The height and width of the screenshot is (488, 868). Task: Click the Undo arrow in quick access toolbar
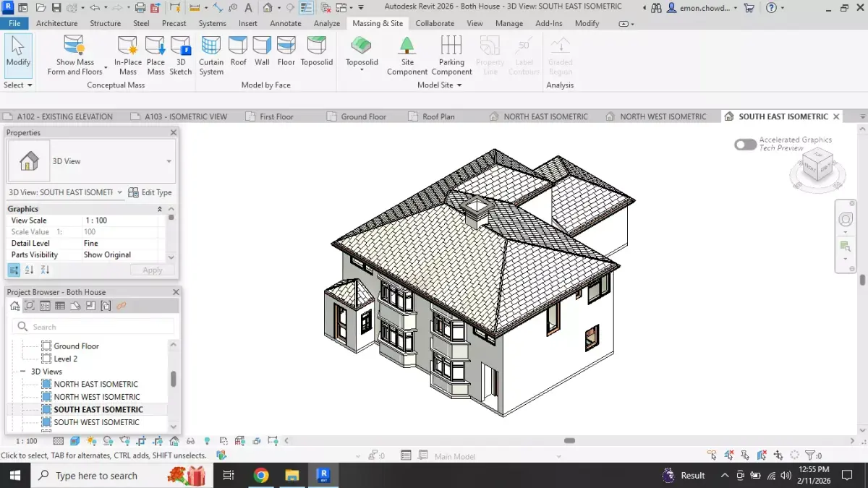pyautogui.click(x=95, y=8)
